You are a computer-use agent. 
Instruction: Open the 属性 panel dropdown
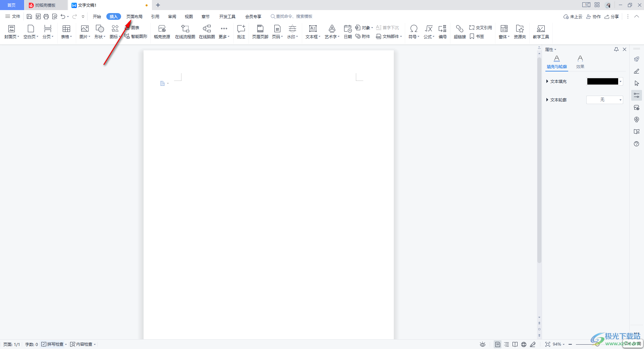tap(550, 49)
